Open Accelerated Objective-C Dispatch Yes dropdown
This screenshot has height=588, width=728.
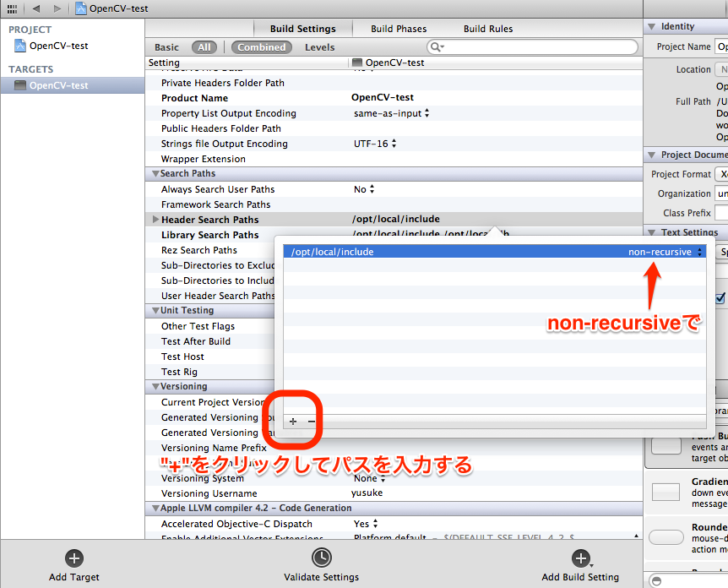pos(366,524)
